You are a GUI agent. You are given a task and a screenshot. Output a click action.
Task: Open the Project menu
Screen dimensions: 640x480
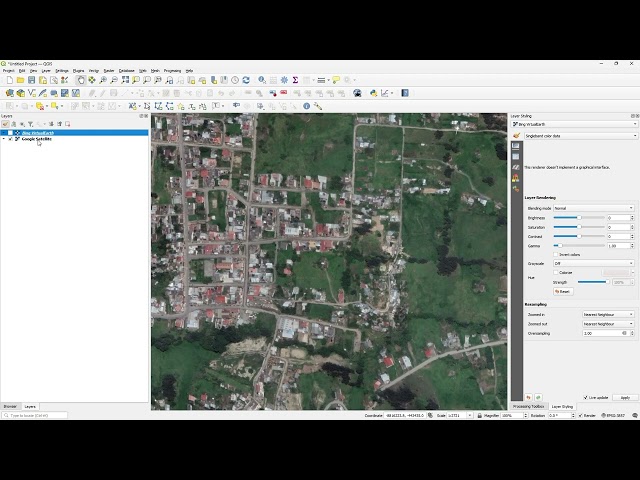click(9, 71)
